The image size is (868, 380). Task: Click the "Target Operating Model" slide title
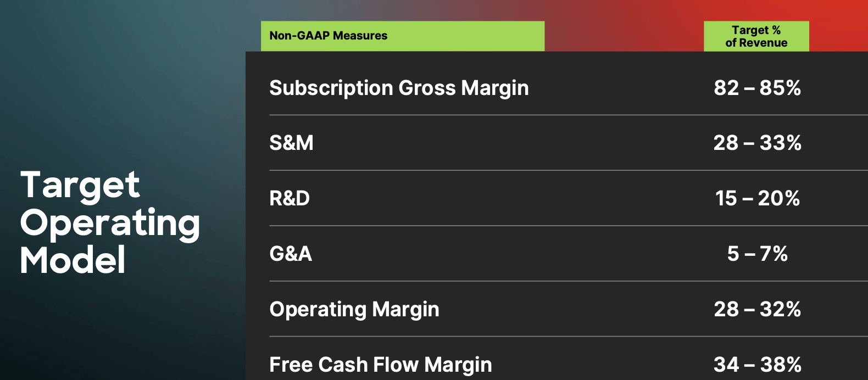[x=110, y=222]
